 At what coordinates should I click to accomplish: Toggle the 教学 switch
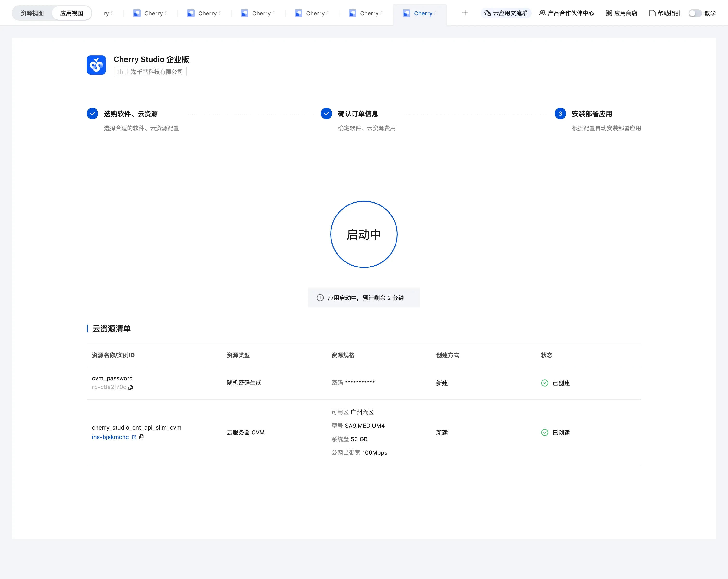coord(695,13)
